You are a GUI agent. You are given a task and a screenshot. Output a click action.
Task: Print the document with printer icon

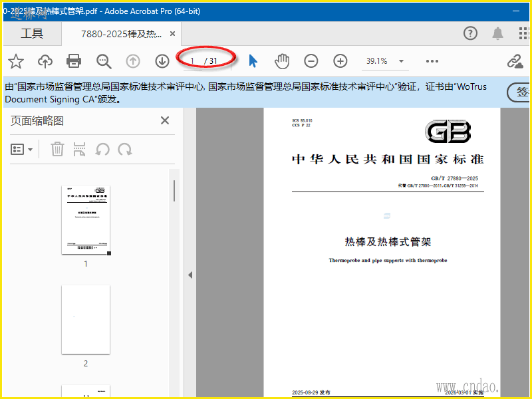pyautogui.click(x=74, y=61)
